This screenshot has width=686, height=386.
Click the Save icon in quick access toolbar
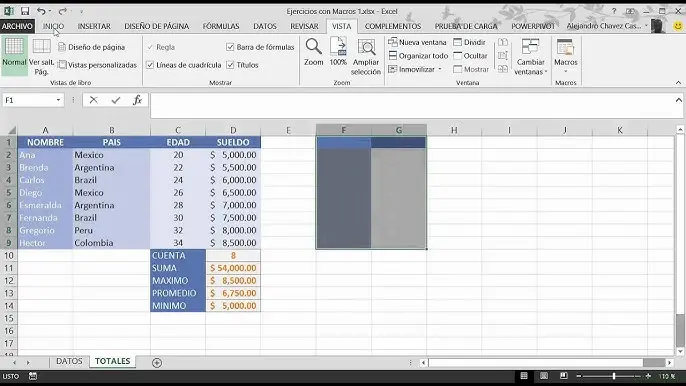[x=25, y=11]
